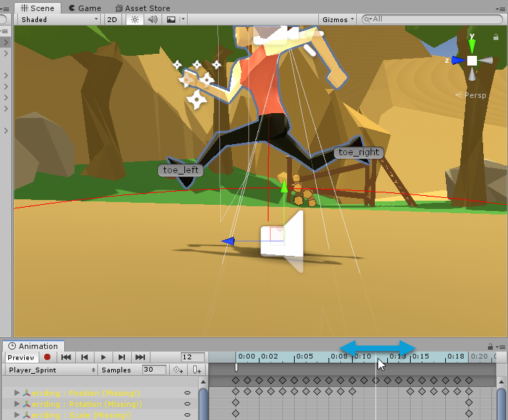Switch to the Game tab

(85, 8)
